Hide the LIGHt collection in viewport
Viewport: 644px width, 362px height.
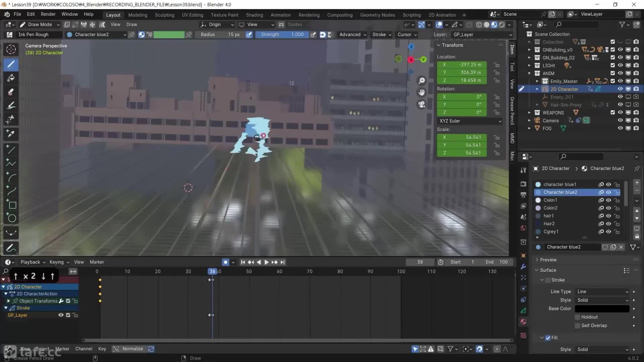(620, 65)
